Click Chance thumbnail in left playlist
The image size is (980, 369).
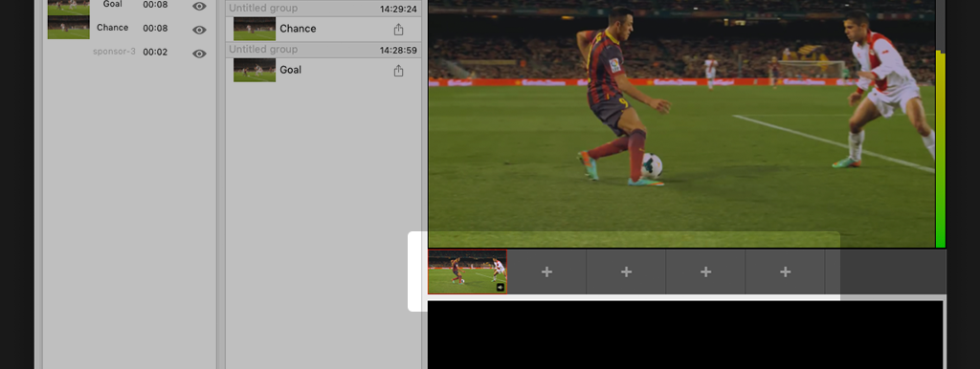(69, 28)
